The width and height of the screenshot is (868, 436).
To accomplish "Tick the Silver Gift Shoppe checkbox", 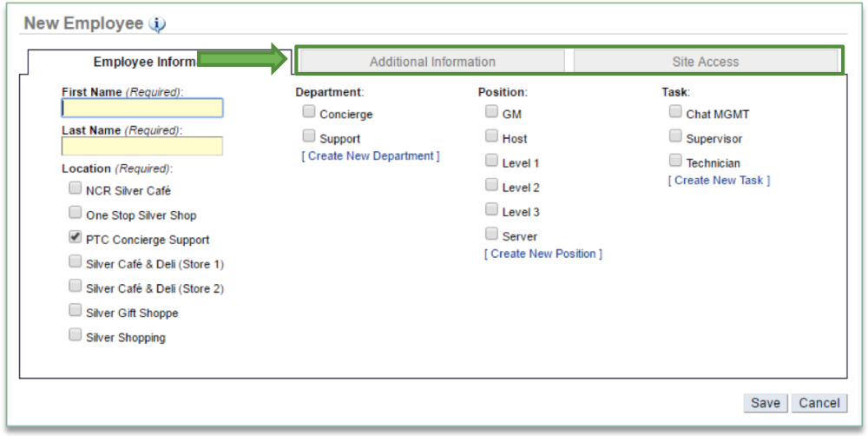I will [x=76, y=310].
